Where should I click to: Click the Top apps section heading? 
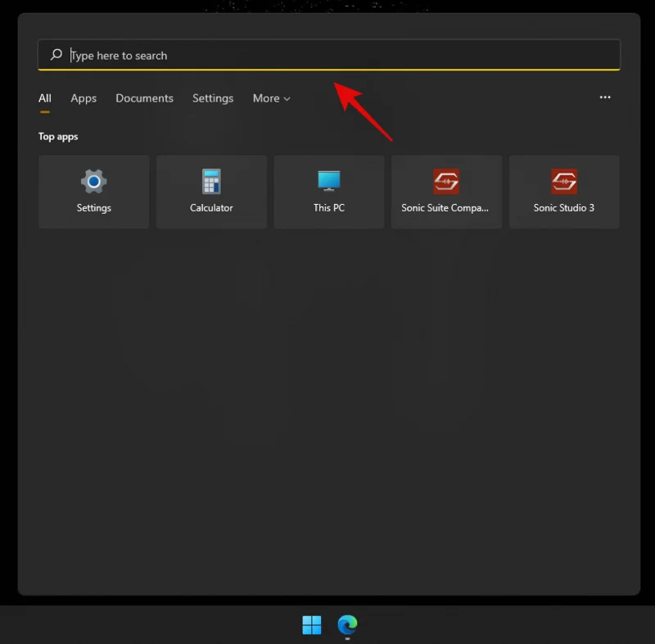[x=57, y=136]
